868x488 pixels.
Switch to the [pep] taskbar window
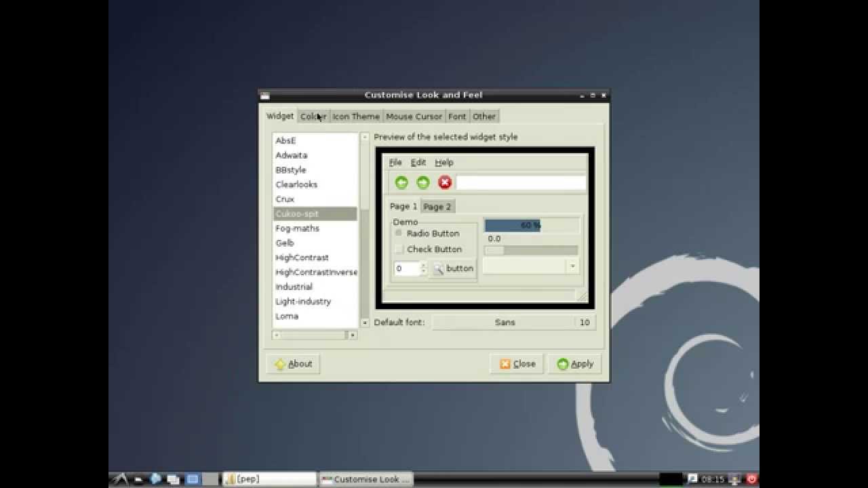pos(270,479)
